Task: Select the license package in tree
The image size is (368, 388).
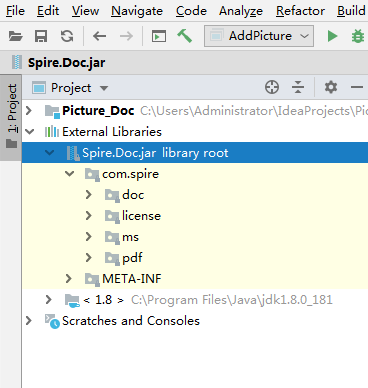Action: point(141,216)
